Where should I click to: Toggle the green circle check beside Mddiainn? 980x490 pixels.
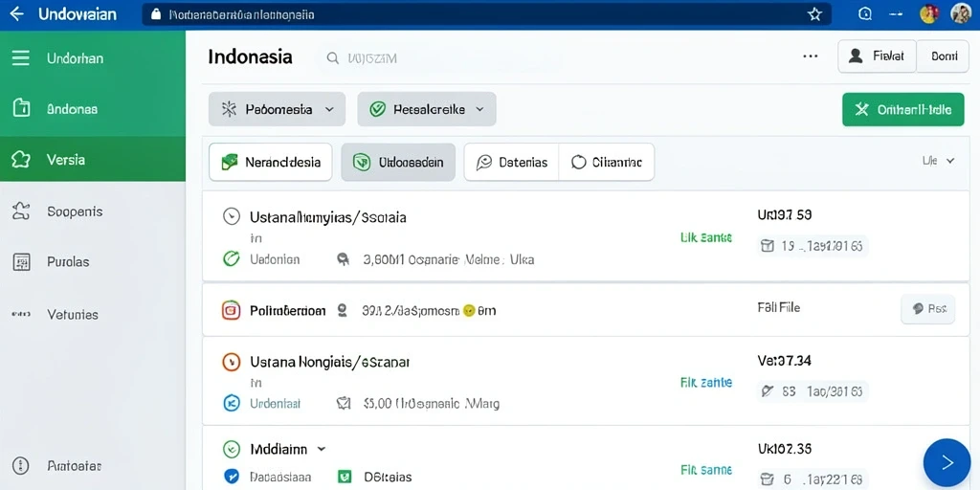[232, 449]
